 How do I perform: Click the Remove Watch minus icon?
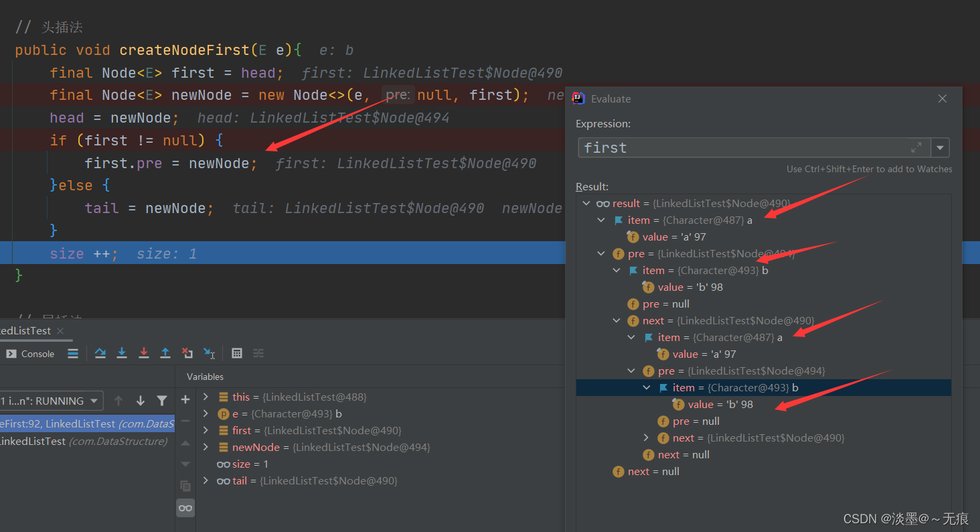coord(185,421)
